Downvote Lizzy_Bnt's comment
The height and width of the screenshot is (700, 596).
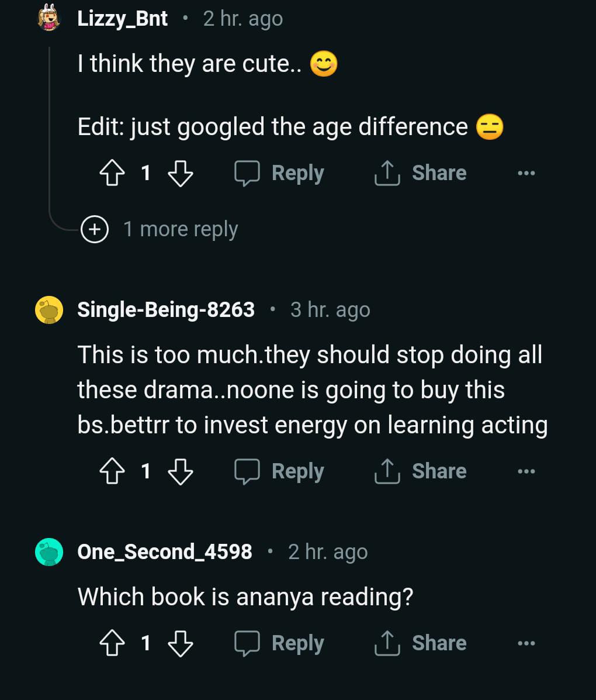pyautogui.click(x=180, y=173)
